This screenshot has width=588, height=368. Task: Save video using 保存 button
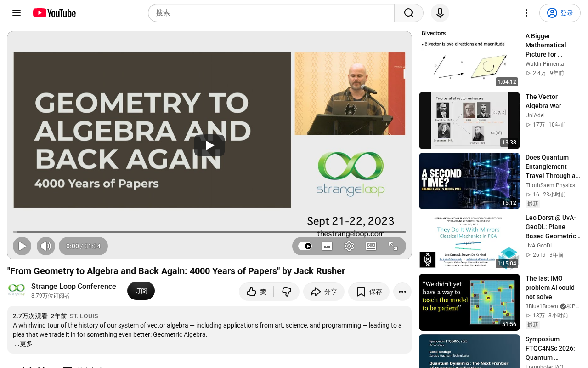pos(369,292)
